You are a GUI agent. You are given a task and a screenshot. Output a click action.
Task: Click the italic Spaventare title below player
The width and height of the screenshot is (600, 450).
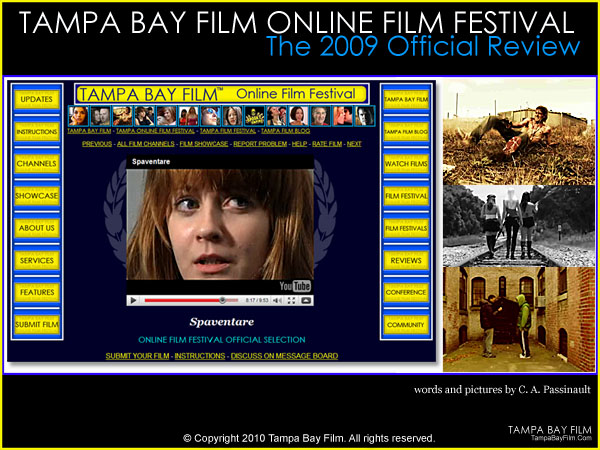[222, 322]
